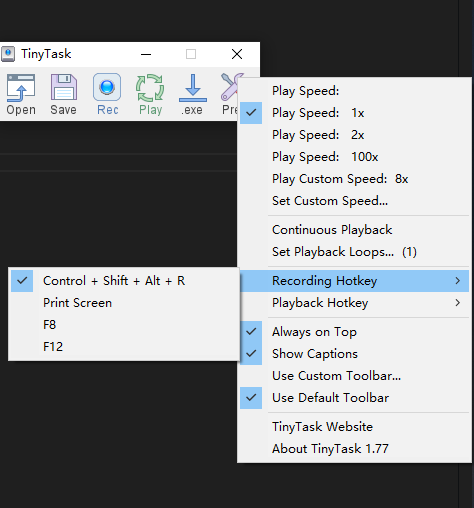Click the Prefs wrench icon

[x=229, y=94]
